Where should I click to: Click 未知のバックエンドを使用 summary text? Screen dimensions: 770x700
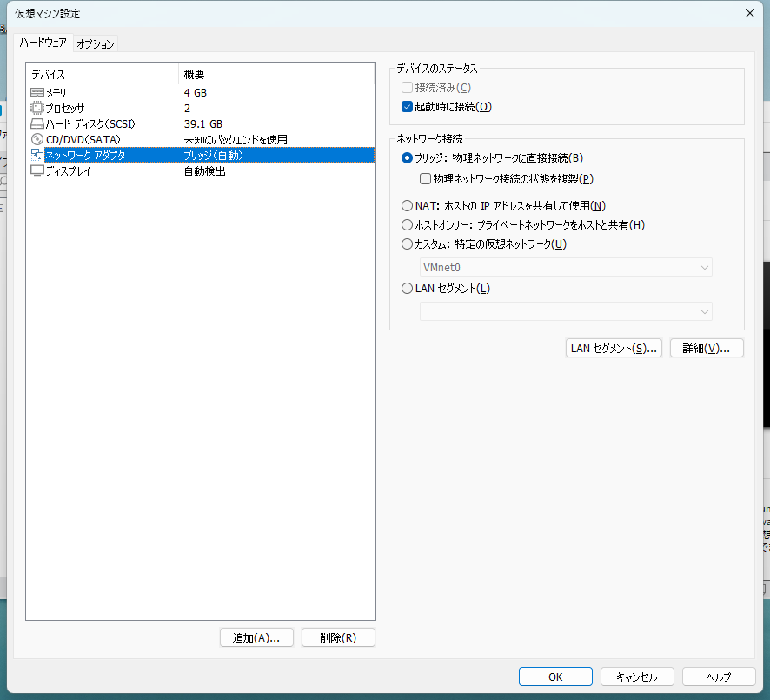(x=236, y=139)
